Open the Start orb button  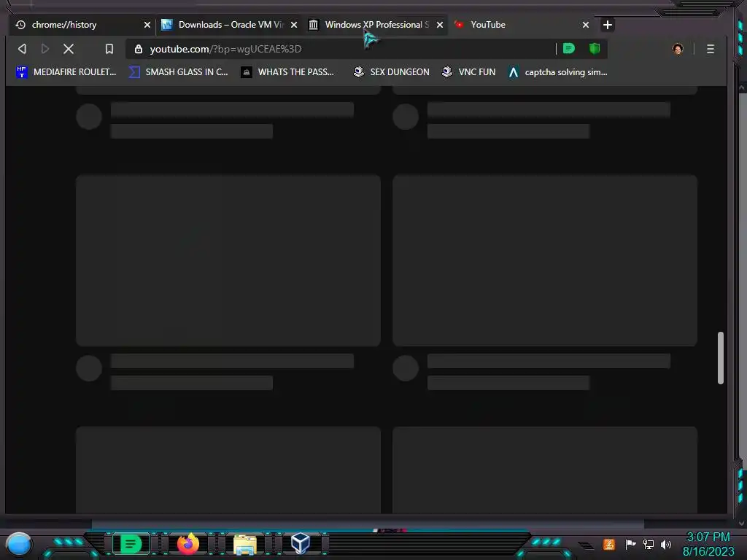click(x=19, y=544)
